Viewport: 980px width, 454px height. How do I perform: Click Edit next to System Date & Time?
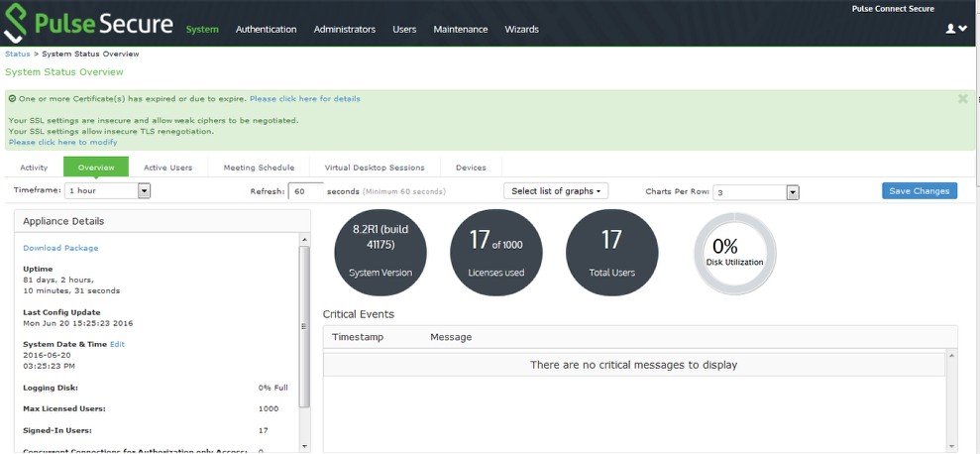click(117, 344)
